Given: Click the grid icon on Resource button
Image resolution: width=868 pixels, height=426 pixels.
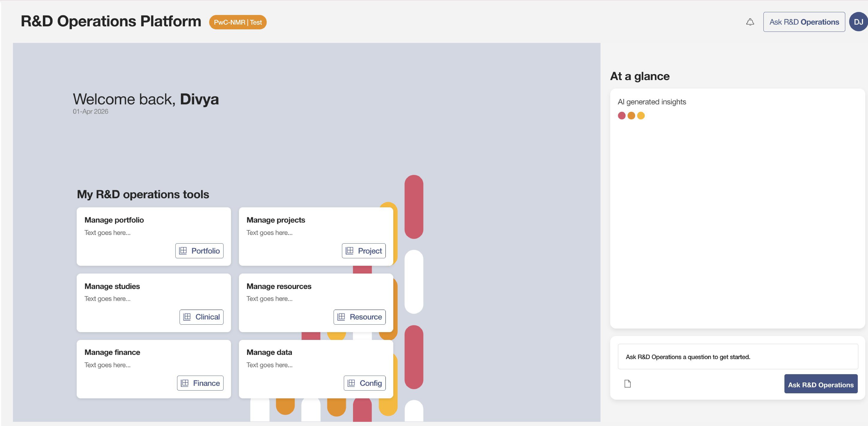Looking at the screenshot, I should 341,317.
